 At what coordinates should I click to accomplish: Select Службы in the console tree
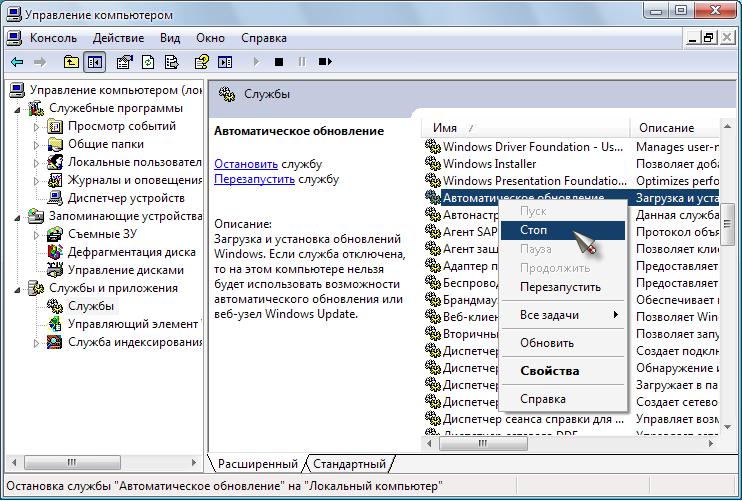pos(91,306)
